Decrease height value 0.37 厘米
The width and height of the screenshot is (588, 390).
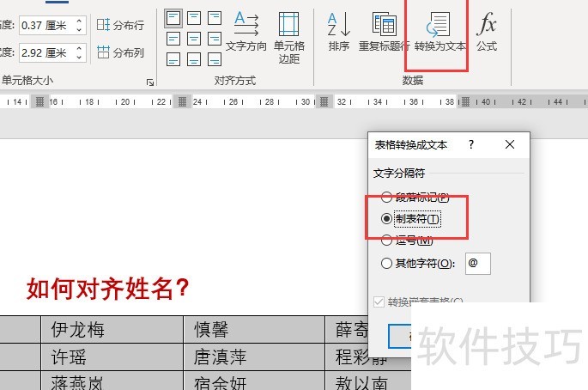point(79,29)
